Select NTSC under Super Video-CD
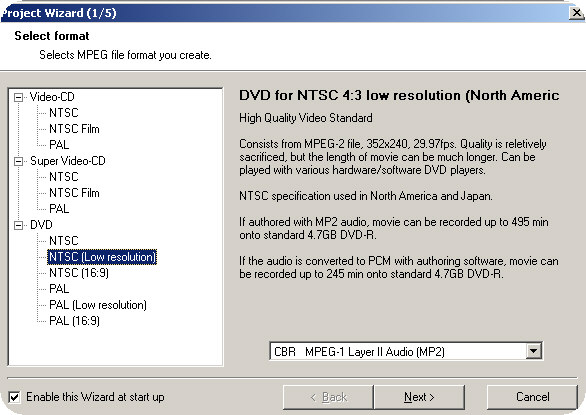This screenshot has width=586, height=415. pos(64,177)
